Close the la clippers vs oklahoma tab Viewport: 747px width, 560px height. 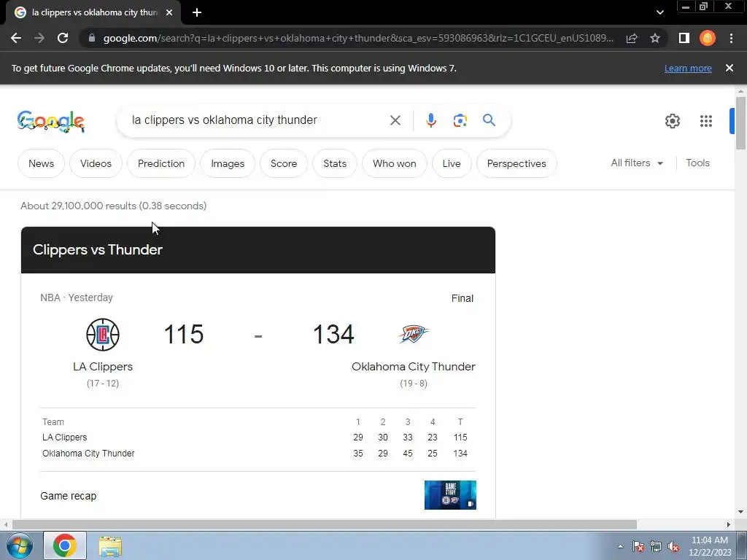click(169, 12)
